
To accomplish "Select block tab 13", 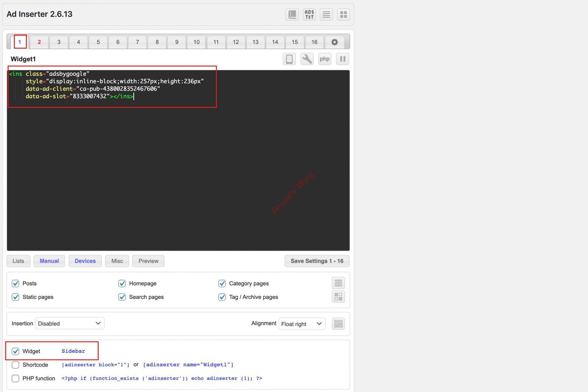I will (x=255, y=42).
